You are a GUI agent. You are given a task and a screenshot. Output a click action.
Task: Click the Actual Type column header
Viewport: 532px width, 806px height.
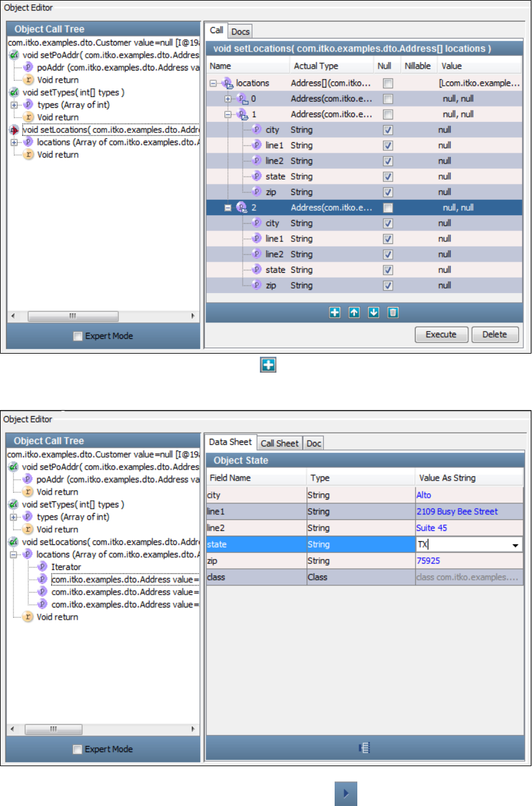pyautogui.click(x=331, y=66)
